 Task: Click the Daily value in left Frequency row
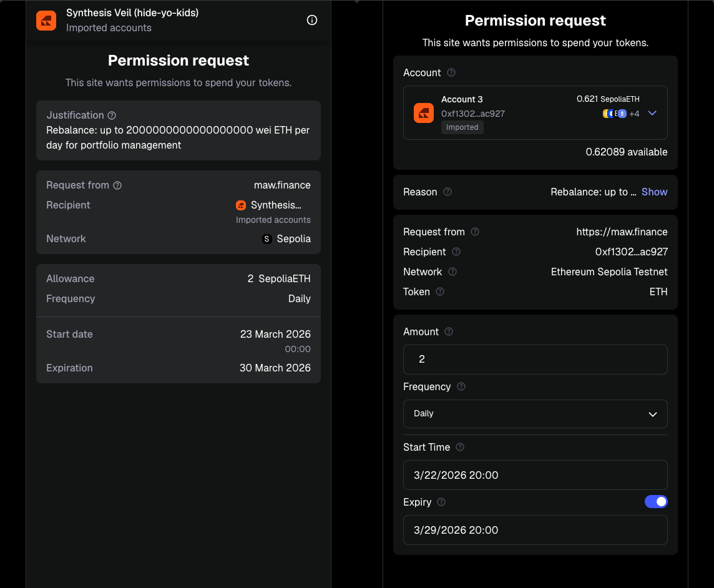(x=299, y=299)
